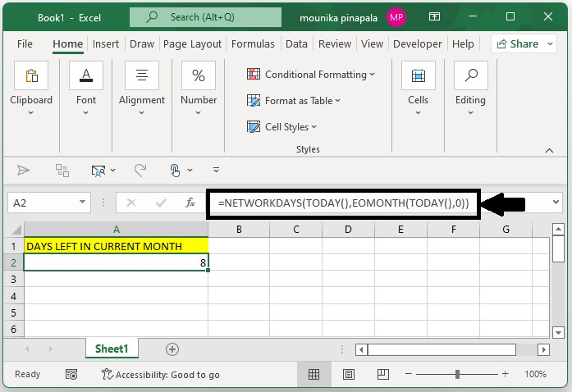The image size is (572, 392).
Task: Open the Clipboard paste icon group
Action: [31, 75]
